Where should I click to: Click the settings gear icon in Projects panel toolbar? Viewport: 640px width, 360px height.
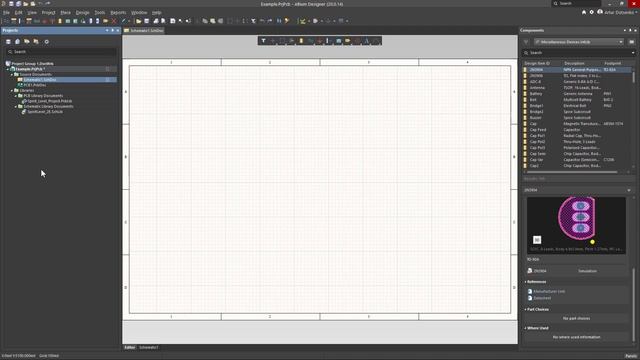point(47,42)
